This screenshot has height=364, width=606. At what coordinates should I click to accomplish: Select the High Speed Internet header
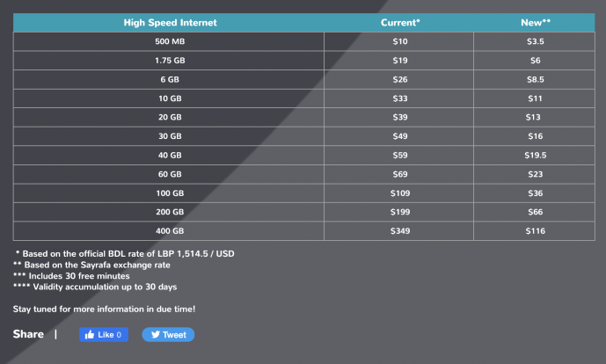point(169,23)
